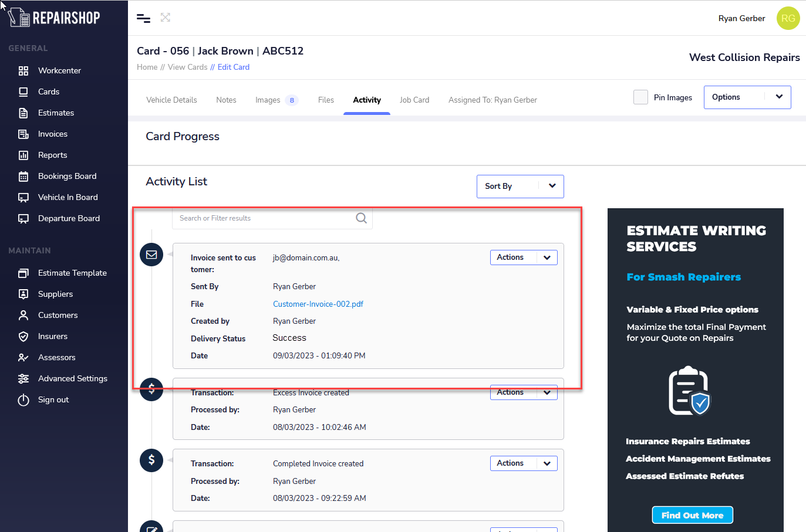This screenshot has width=806, height=532.
Task: Click the Search or Filter results field
Action: tap(264, 218)
